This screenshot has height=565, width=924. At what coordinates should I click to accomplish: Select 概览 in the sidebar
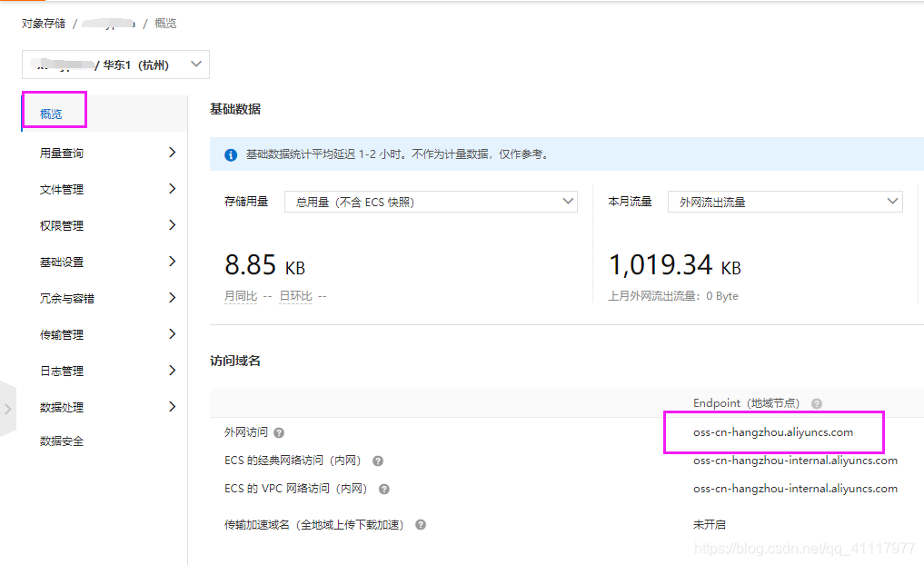point(51,114)
